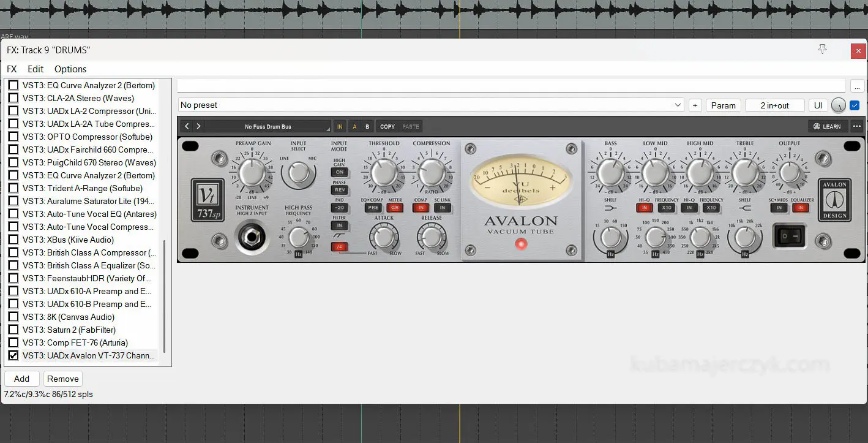Pin the FX window with the pushpin

click(822, 50)
